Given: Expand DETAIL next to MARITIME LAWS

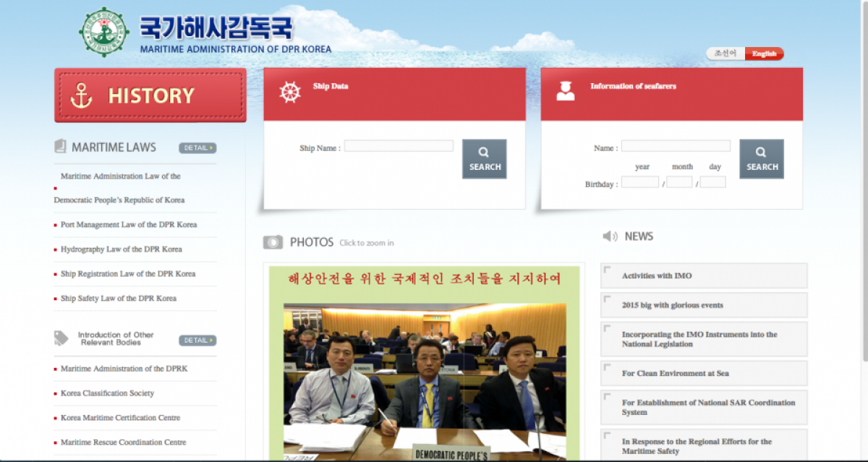Looking at the screenshot, I should (x=197, y=147).
